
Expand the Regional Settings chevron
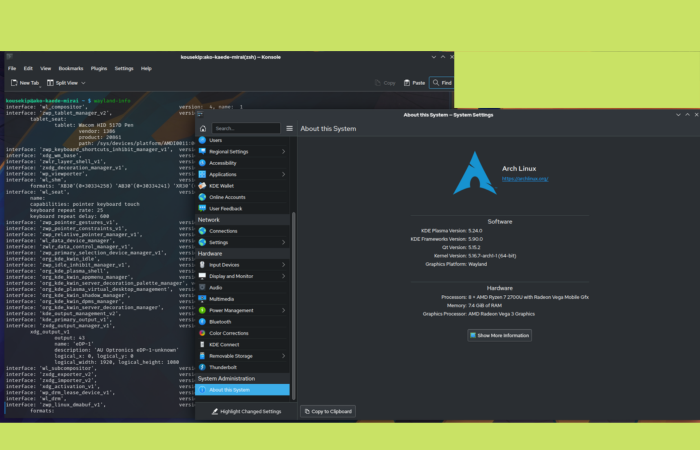[283, 151]
